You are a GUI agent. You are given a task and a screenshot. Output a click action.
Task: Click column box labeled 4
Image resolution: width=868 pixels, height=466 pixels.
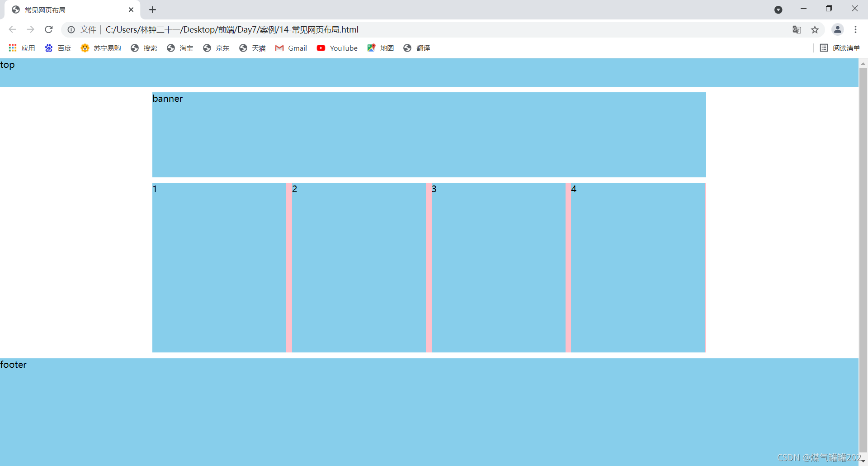point(638,267)
